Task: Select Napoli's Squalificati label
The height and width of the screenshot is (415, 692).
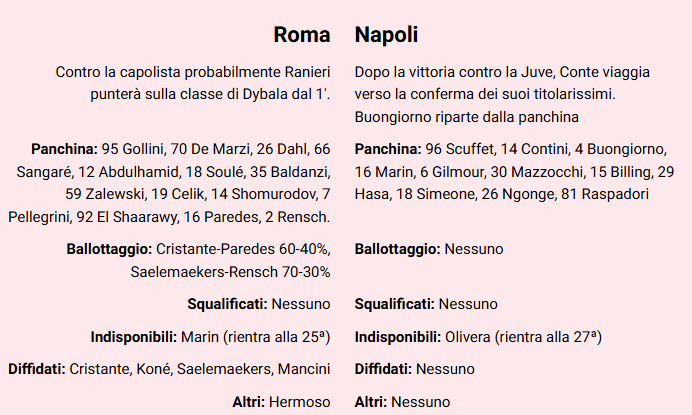Action: point(394,304)
